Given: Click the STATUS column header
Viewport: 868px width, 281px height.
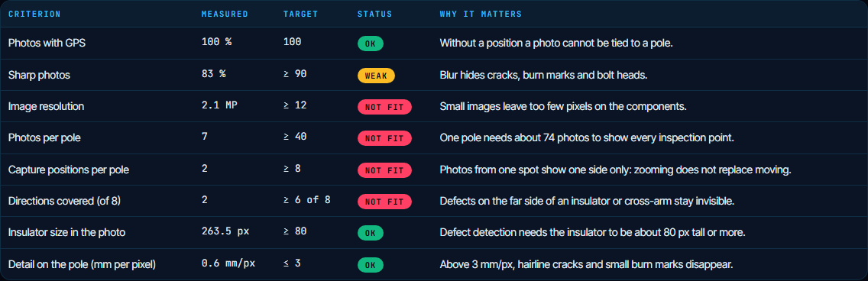Looking at the screenshot, I should coord(374,14).
